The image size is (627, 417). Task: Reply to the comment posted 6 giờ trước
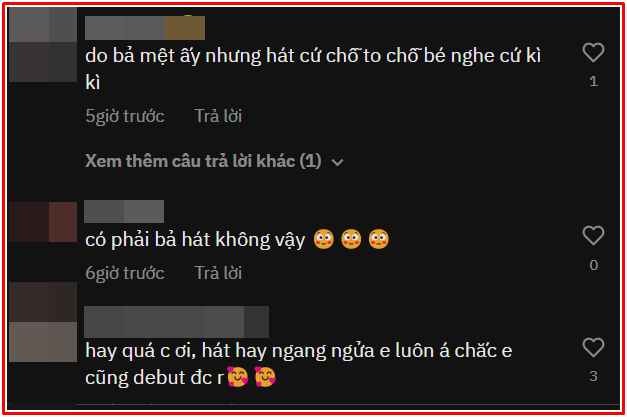coord(218,273)
